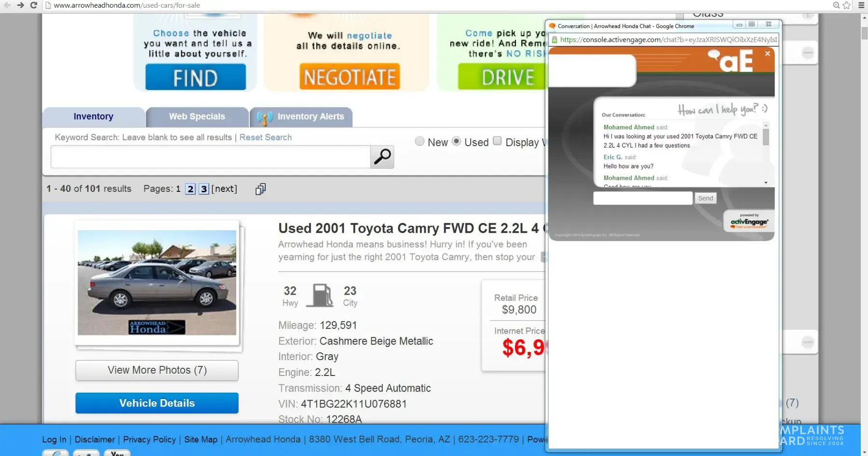Open the Inventory tab
This screenshot has height=456, width=868.
[x=94, y=117]
